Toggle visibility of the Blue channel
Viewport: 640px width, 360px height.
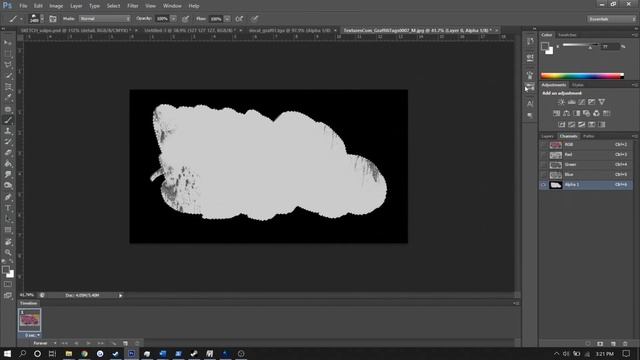pos(544,175)
